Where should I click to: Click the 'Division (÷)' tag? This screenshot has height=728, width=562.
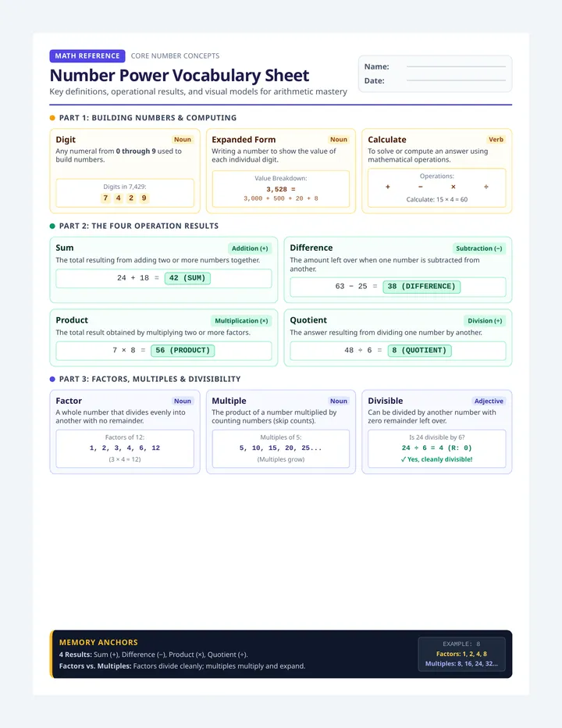(485, 321)
